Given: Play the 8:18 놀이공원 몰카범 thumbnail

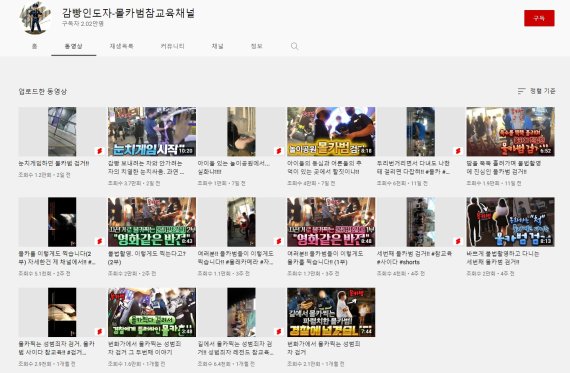Looking at the screenshot, I should [x=331, y=132].
